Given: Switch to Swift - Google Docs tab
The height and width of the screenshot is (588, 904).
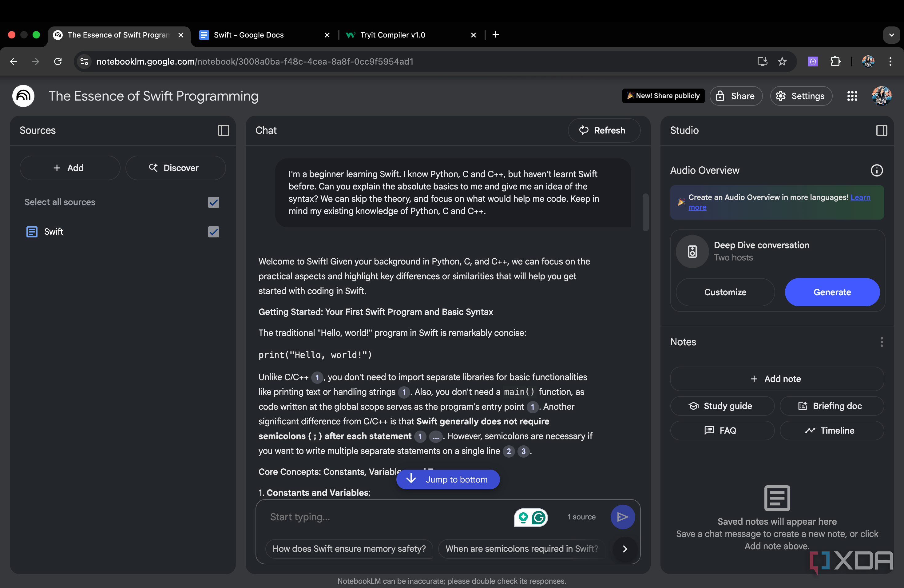Looking at the screenshot, I should 248,35.
